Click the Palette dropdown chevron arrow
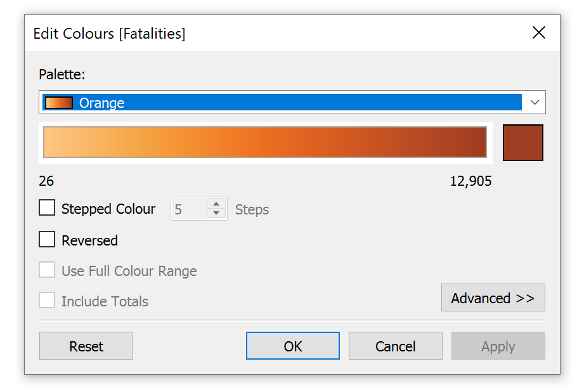The height and width of the screenshot is (392, 577). 535,103
